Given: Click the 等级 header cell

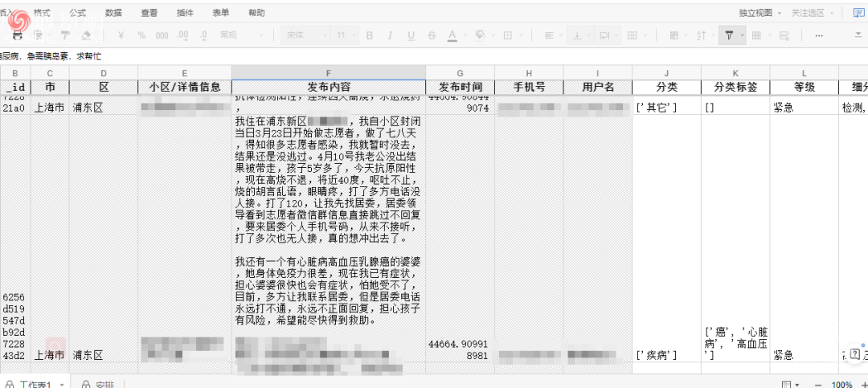Looking at the screenshot, I should point(804,88).
